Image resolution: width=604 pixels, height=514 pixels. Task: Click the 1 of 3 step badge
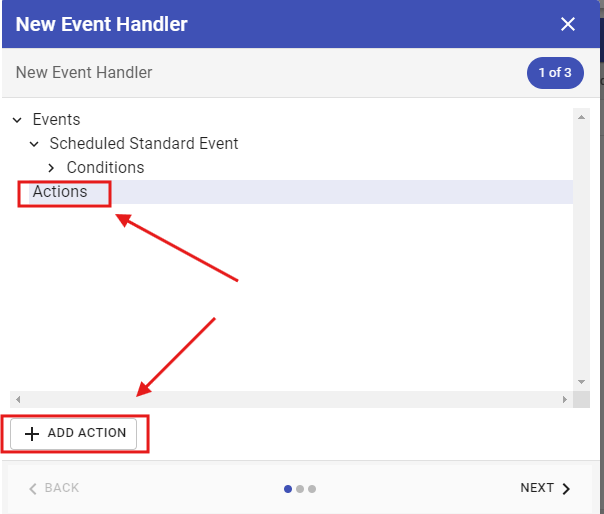(555, 73)
